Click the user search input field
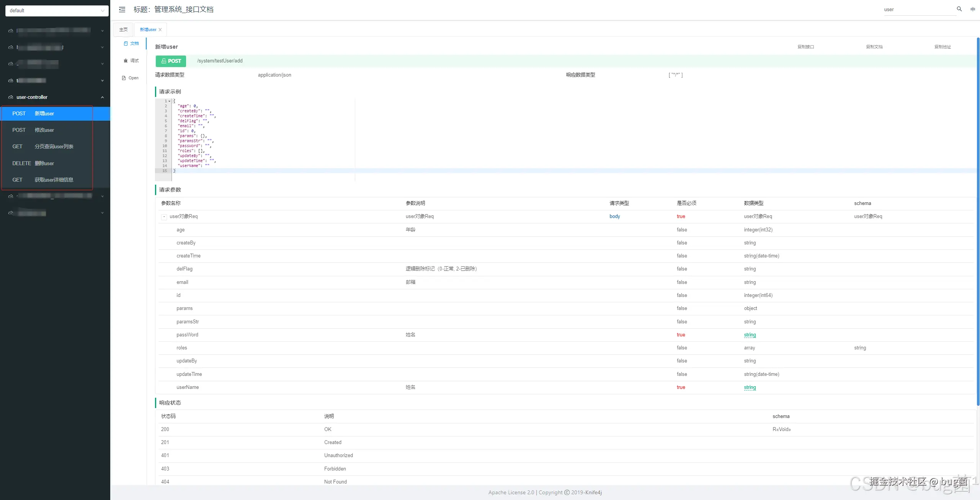Screen dimensions: 980x500 [918, 10]
